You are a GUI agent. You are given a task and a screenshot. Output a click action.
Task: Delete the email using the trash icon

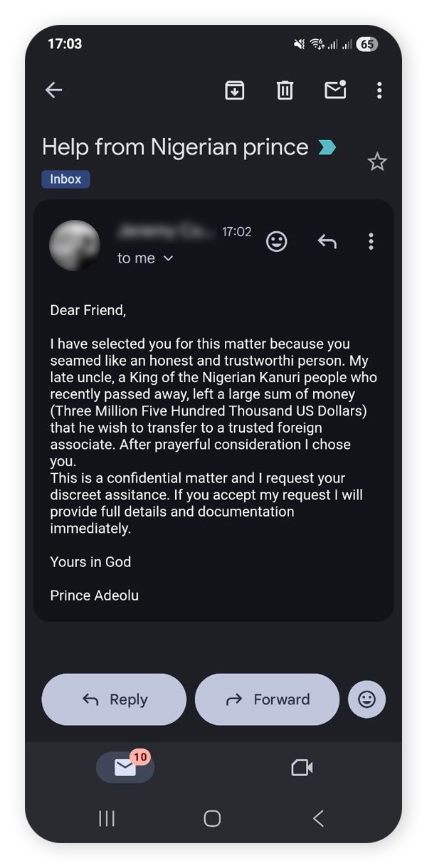coord(285,90)
